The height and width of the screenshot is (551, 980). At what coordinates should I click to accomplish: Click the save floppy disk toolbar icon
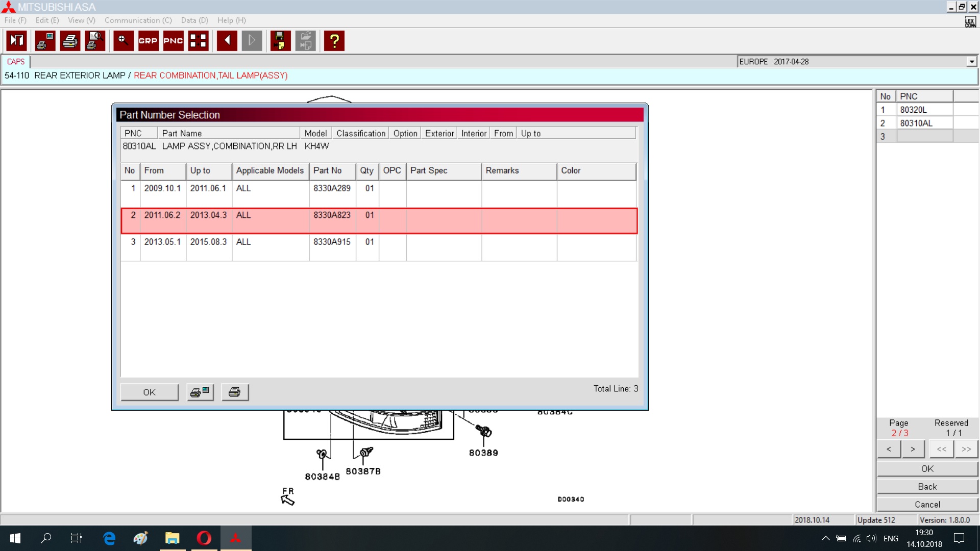click(280, 41)
